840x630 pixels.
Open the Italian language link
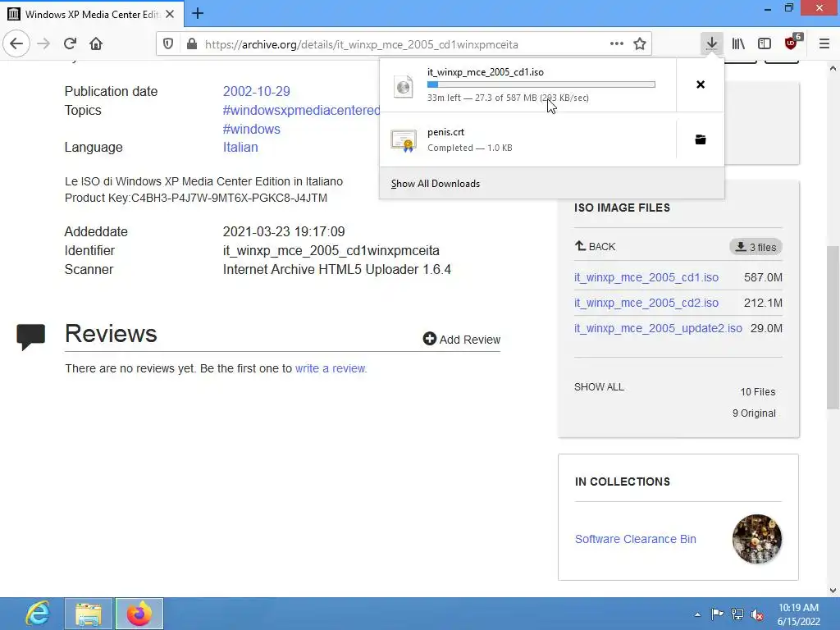coord(240,148)
